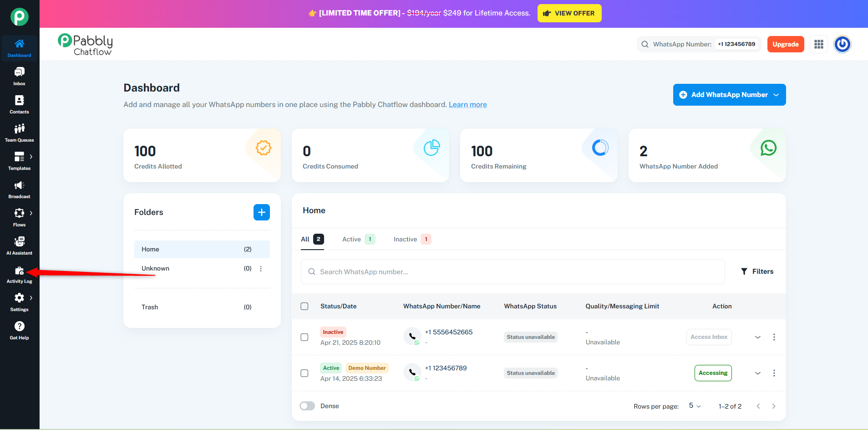Open Broadcast megaphone in the sidebar
This screenshot has width=868, height=430.
click(19, 185)
